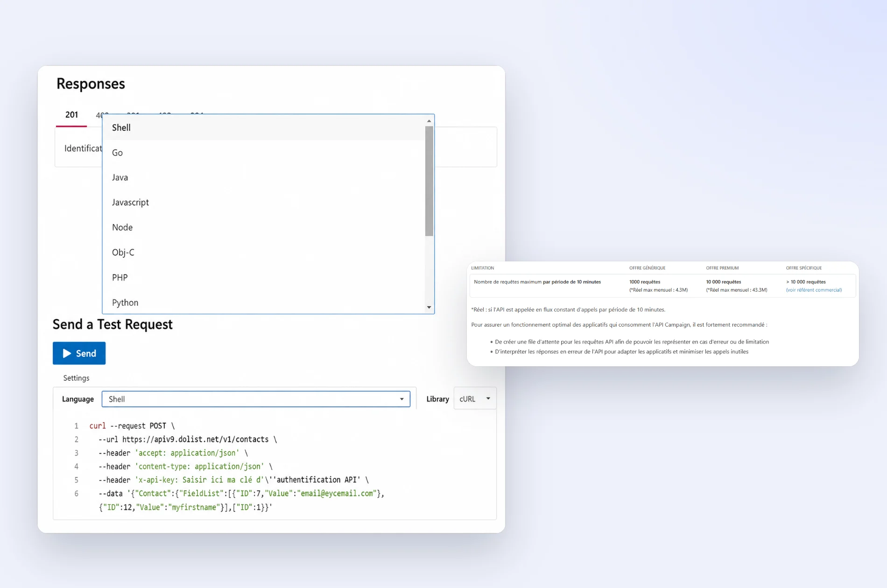Screen dimensions: 887x588
Task: Click the blue Send button
Action: pos(79,353)
